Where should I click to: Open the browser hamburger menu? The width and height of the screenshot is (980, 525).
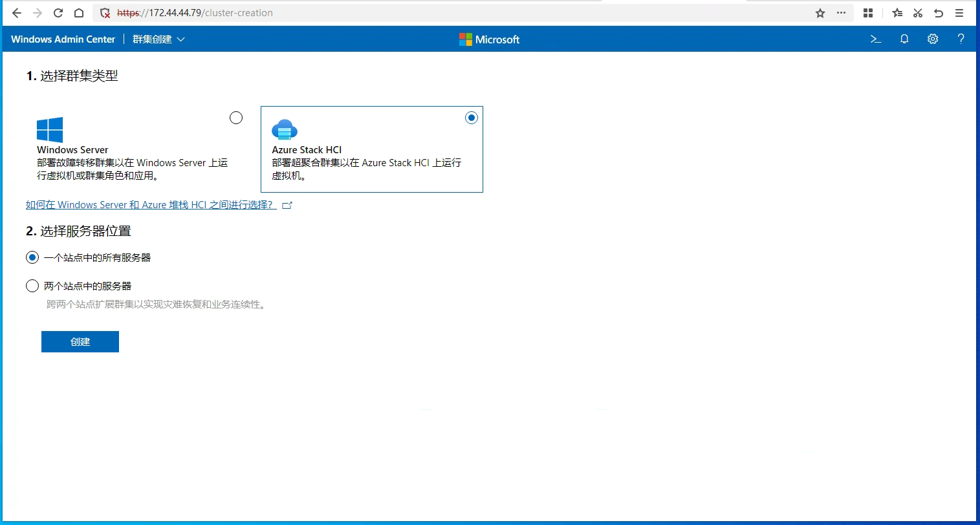coord(959,13)
